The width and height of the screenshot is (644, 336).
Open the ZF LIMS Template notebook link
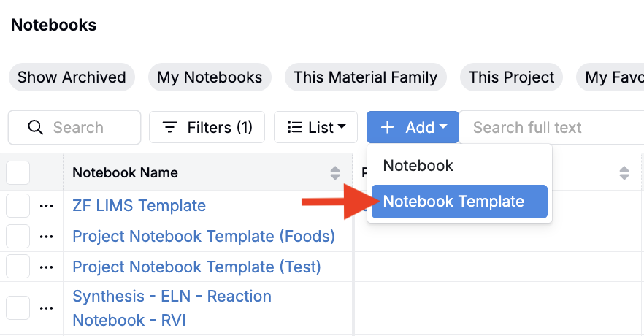139,206
